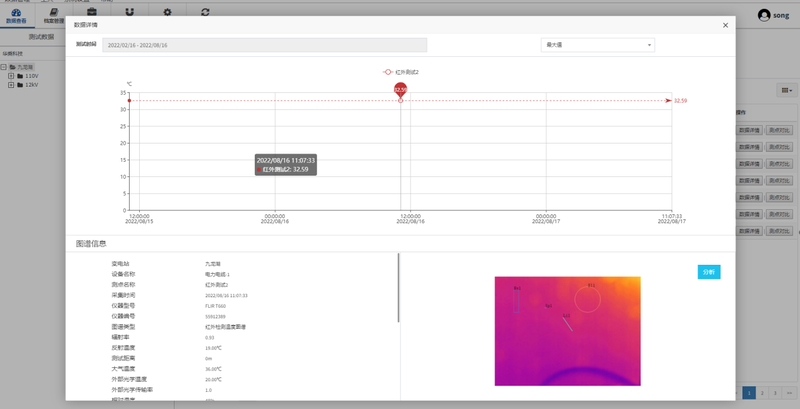The height and width of the screenshot is (409, 800).
Task: Select the Li1 line on thermal image
Action: 567,324
